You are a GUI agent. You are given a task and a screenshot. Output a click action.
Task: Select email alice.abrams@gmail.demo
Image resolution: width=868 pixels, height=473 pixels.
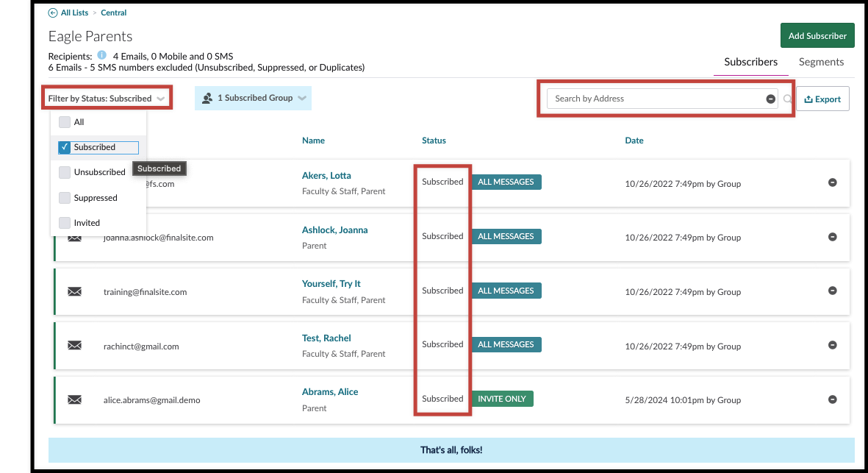coord(151,400)
